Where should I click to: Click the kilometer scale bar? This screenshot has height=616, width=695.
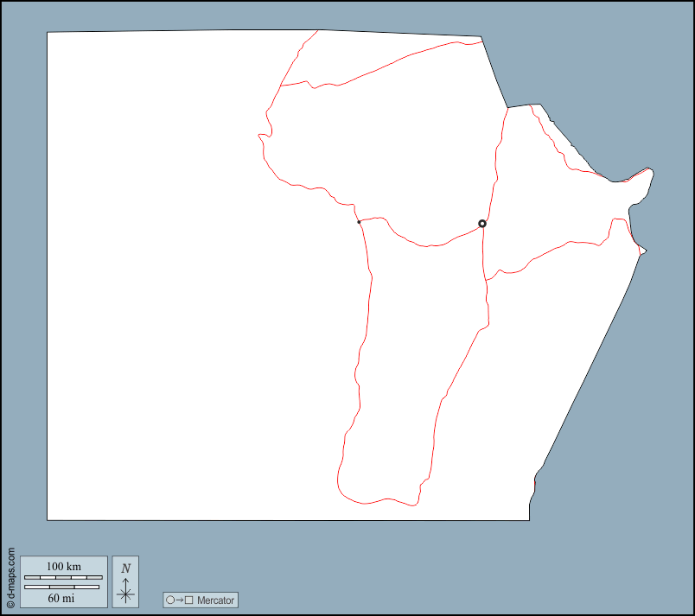63,577
